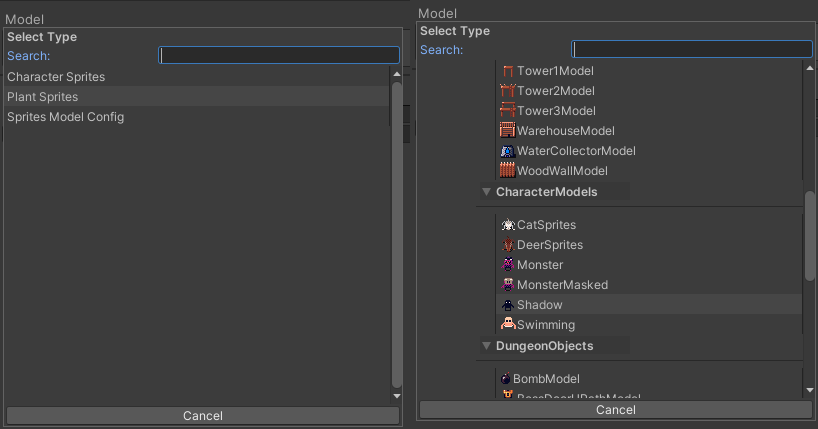Viewport: 818px width, 429px height.
Task: Click the WarehouseModel building icon
Action: pyautogui.click(x=508, y=130)
